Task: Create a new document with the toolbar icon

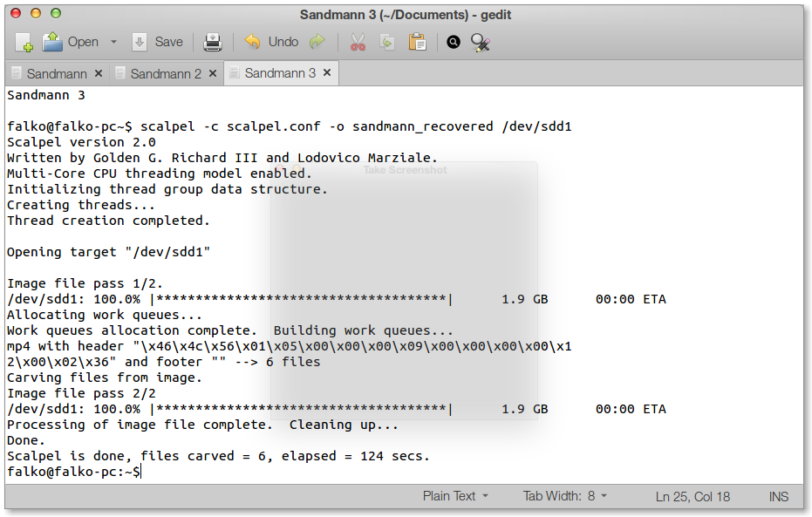Action: click(x=24, y=42)
